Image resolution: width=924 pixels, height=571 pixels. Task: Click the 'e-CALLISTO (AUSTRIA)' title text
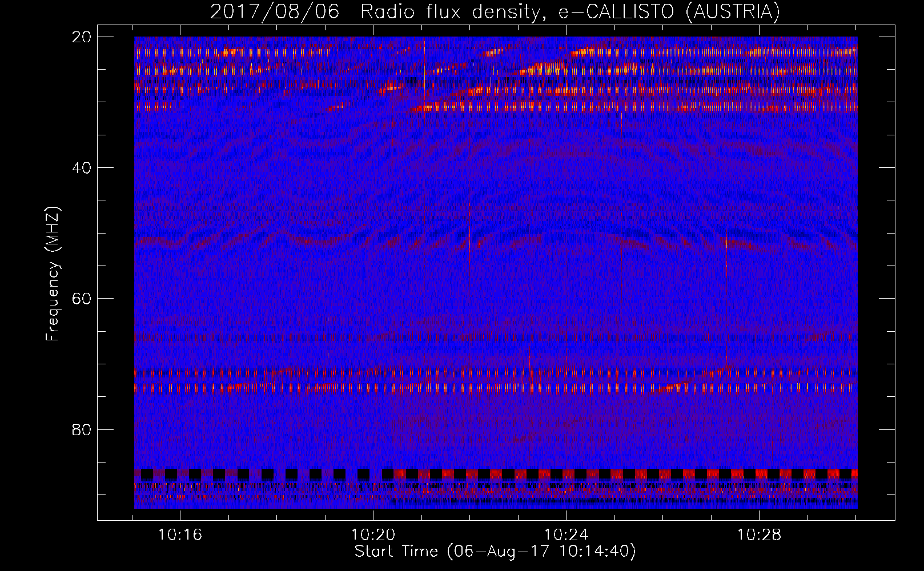(x=669, y=11)
